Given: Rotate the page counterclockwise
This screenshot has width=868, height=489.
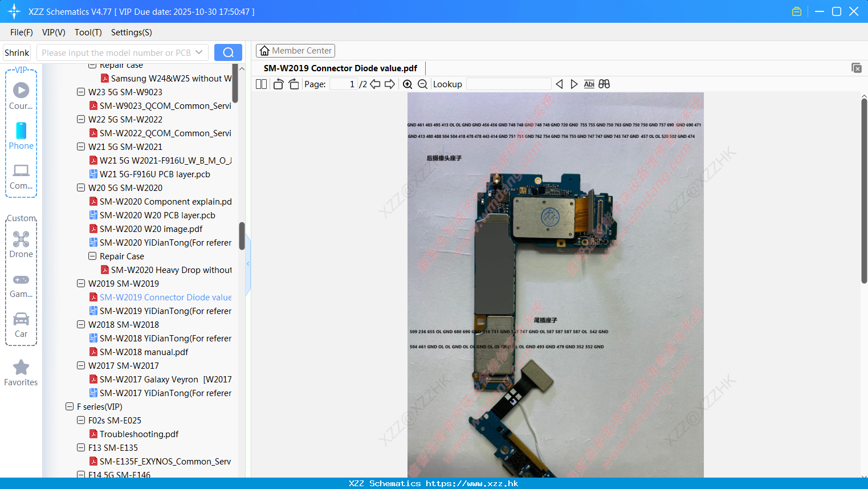Looking at the screenshot, I should coord(279,84).
